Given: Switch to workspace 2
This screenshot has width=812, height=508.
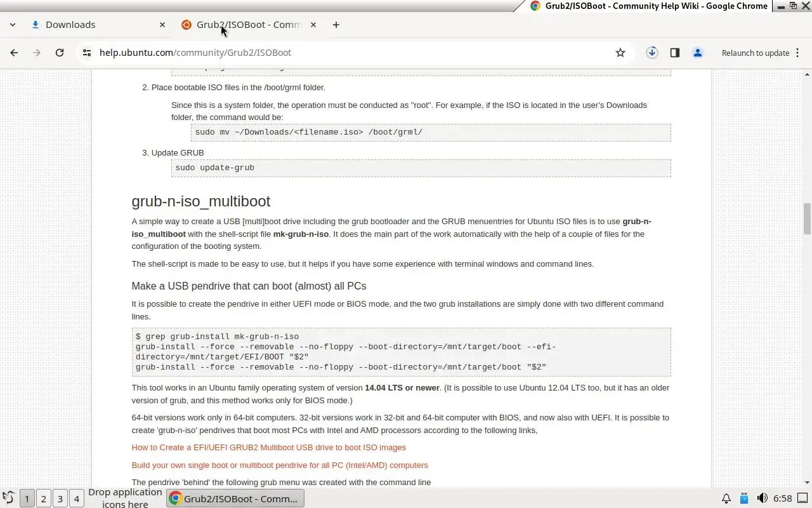Looking at the screenshot, I should point(43,498).
